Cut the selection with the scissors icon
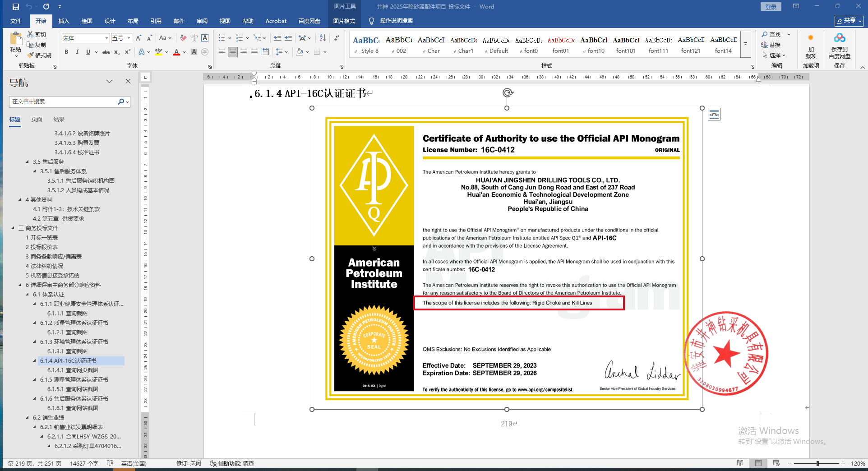This screenshot has height=471, width=868. click(30, 34)
